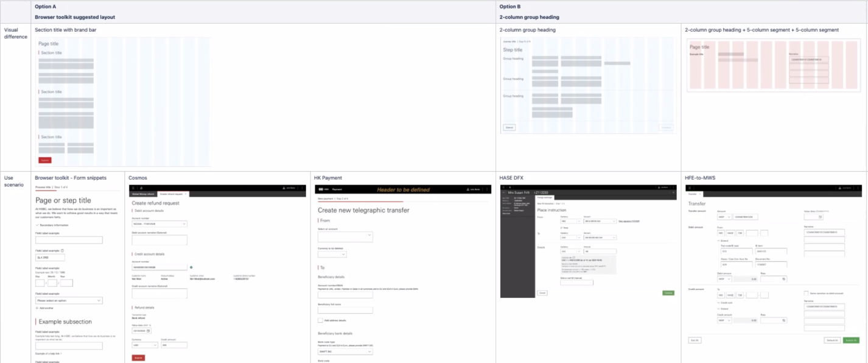868x363 pixels.
Task: Expand the Secondary information section
Action: [x=37, y=225]
